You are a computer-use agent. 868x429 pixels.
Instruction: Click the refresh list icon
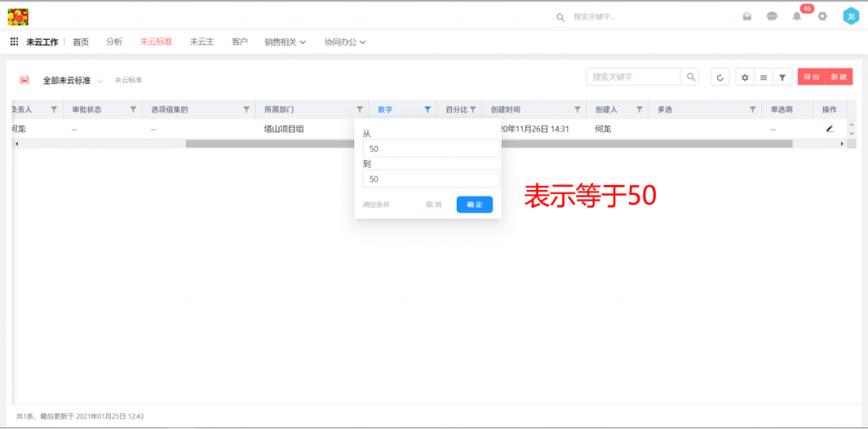(720, 77)
